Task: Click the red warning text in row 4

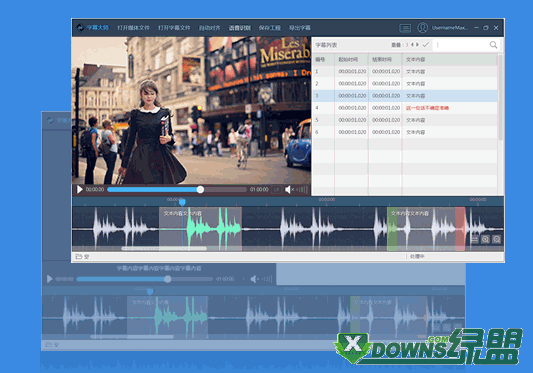Action: click(427, 108)
